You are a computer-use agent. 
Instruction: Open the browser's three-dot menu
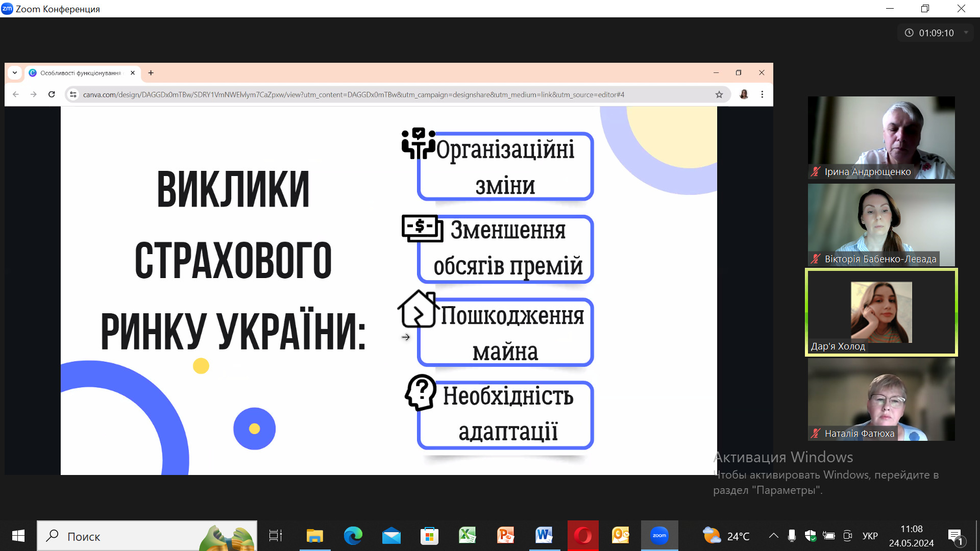pyautogui.click(x=762, y=94)
